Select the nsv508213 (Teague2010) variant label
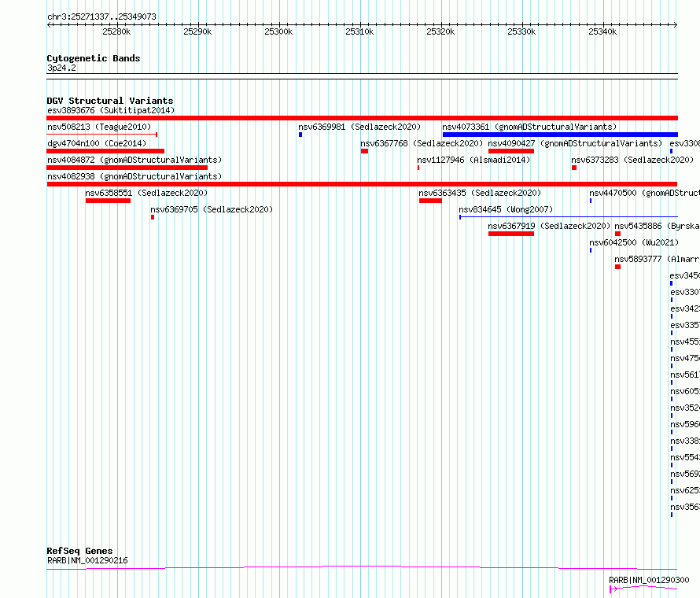Image resolution: width=700 pixels, height=598 pixels. pos(99,127)
